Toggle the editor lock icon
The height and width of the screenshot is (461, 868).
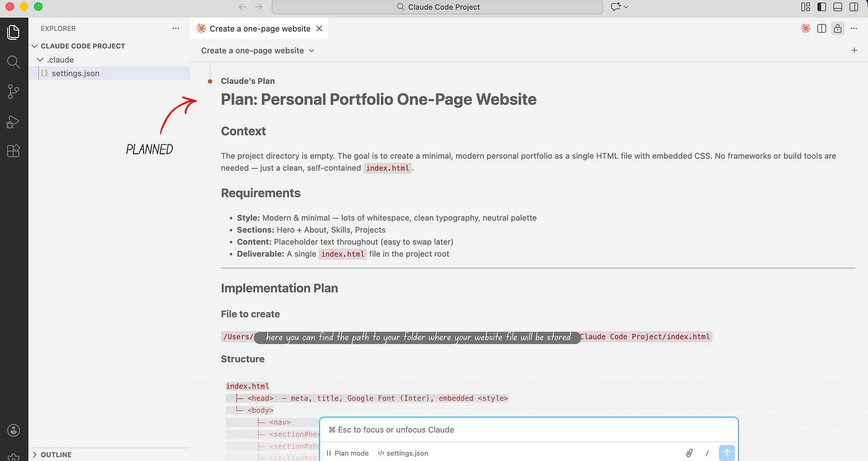(838, 28)
